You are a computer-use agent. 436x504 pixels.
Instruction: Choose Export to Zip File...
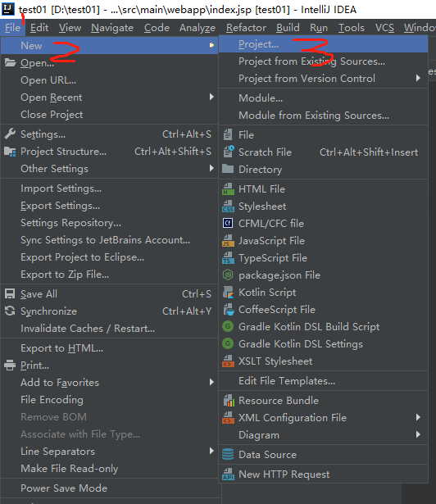point(109,275)
